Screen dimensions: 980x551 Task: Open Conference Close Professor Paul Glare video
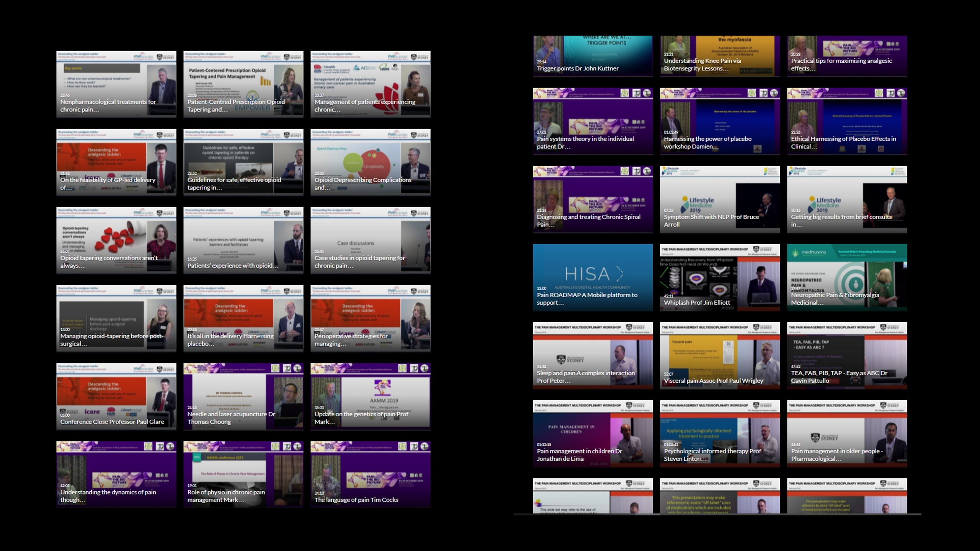tap(116, 396)
